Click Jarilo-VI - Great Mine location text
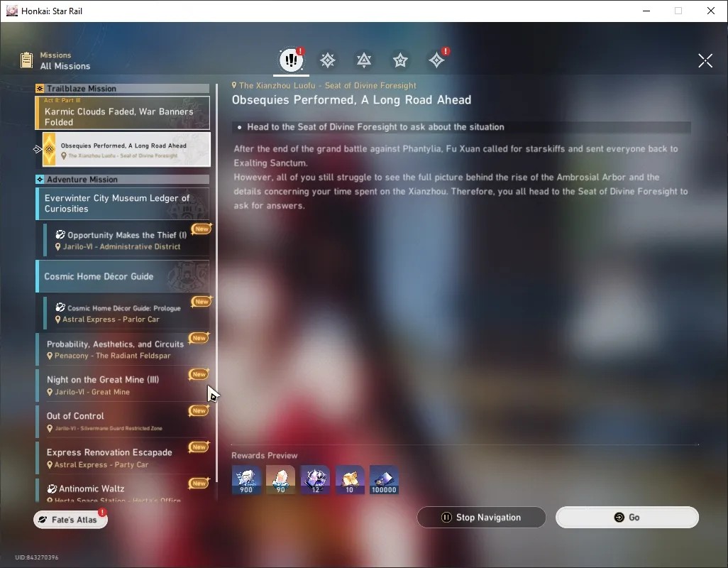 (92, 392)
